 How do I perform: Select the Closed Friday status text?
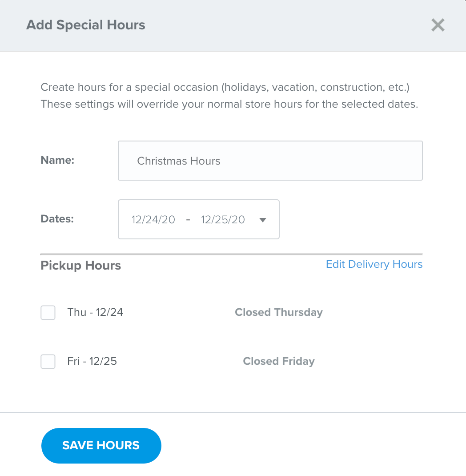point(279,361)
